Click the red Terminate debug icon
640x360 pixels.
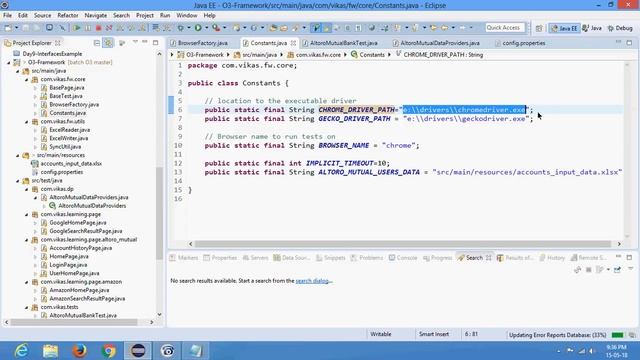coord(98,28)
